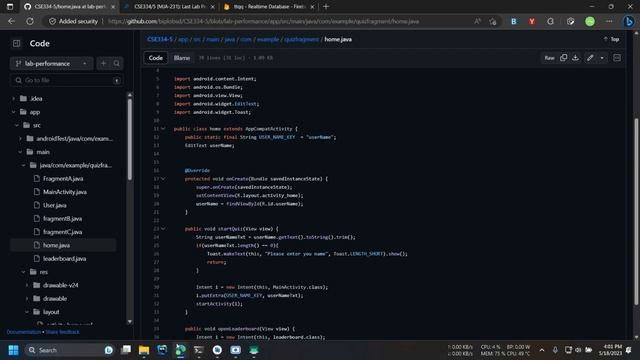Open the example breadcrumb link

(x=268, y=39)
